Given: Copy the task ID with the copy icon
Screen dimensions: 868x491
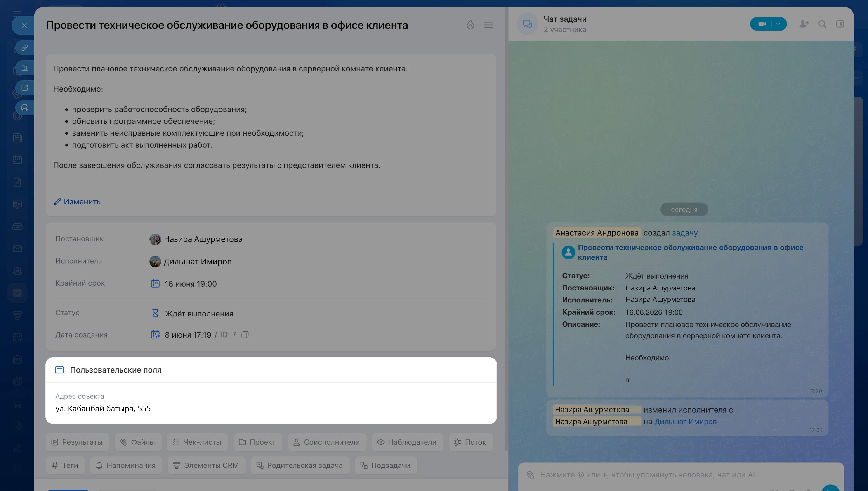Looking at the screenshot, I should tap(245, 335).
